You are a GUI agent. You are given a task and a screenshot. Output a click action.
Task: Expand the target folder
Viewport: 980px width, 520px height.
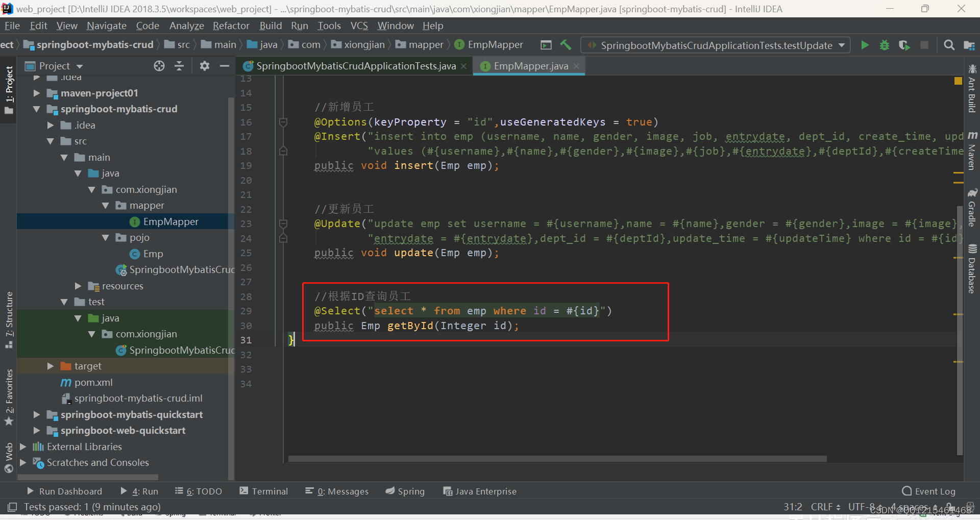click(50, 366)
